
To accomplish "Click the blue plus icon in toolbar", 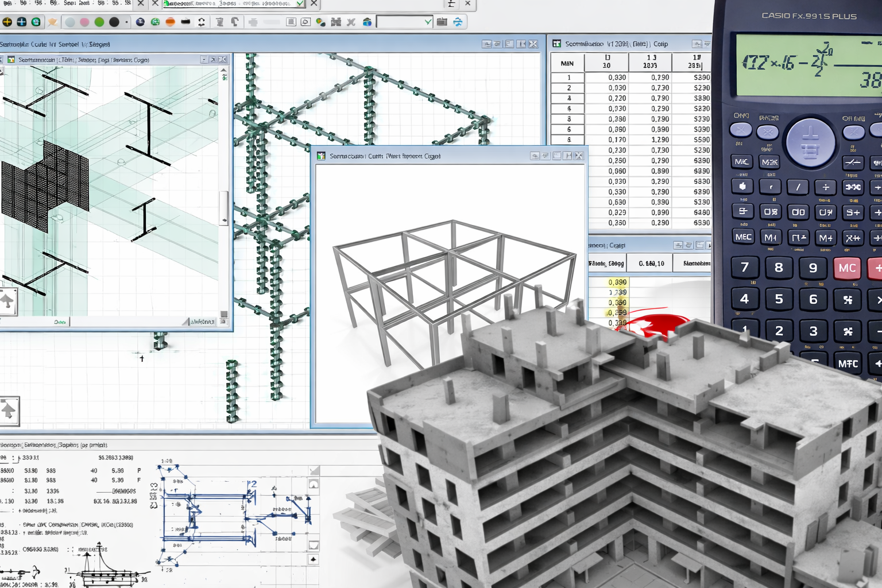I will [21, 22].
